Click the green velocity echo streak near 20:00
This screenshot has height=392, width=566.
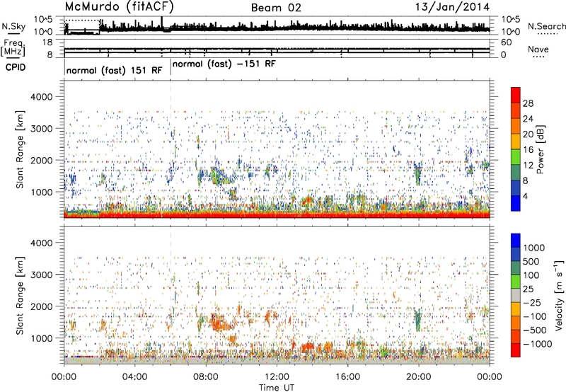click(418, 320)
